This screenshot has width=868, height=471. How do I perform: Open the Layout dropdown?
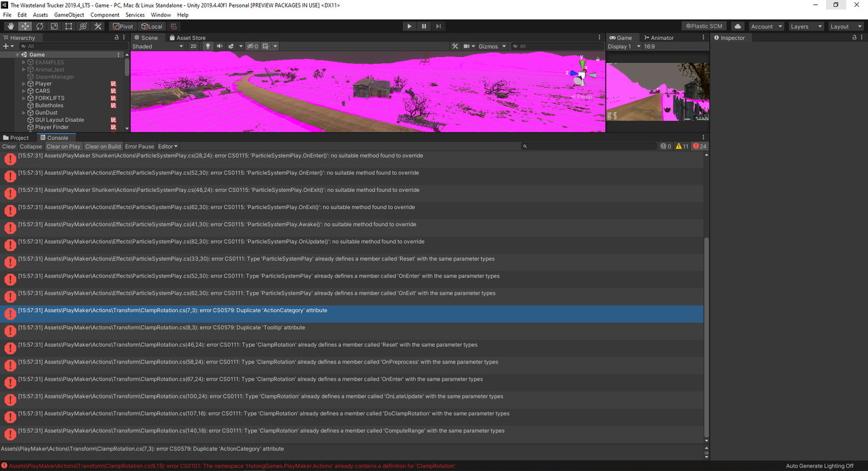click(846, 26)
